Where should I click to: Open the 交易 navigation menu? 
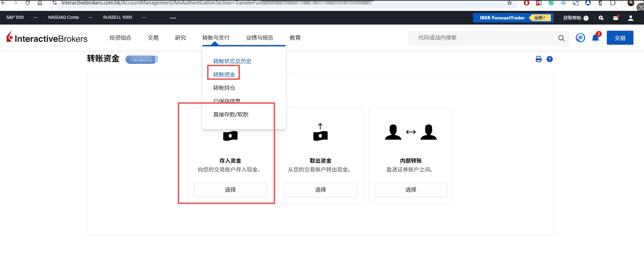coord(153,38)
